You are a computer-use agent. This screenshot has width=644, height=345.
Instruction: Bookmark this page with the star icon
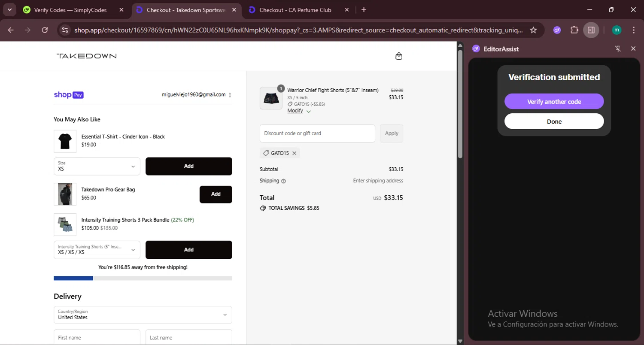point(533,30)
